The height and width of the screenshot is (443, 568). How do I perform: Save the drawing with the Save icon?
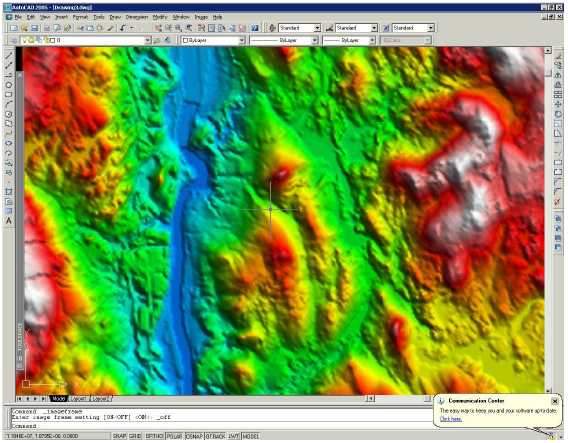pos(35,28)
